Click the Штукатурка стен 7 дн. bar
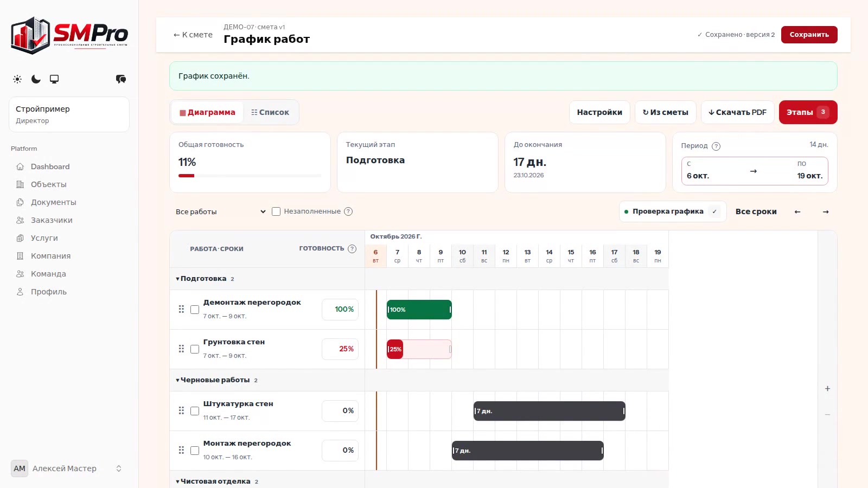This screenshot has width=868, height=488. 549,411
